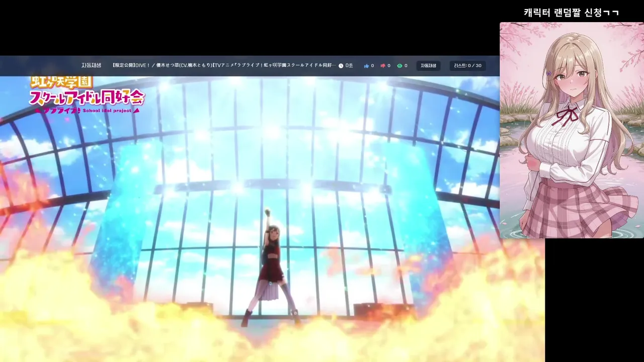Click the 자동재생 button beside the list counter
The image size is (644, 362).
point(428,66)
